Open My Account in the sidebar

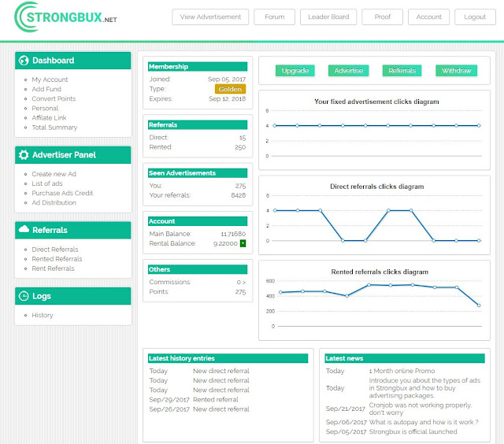(50, 80)
